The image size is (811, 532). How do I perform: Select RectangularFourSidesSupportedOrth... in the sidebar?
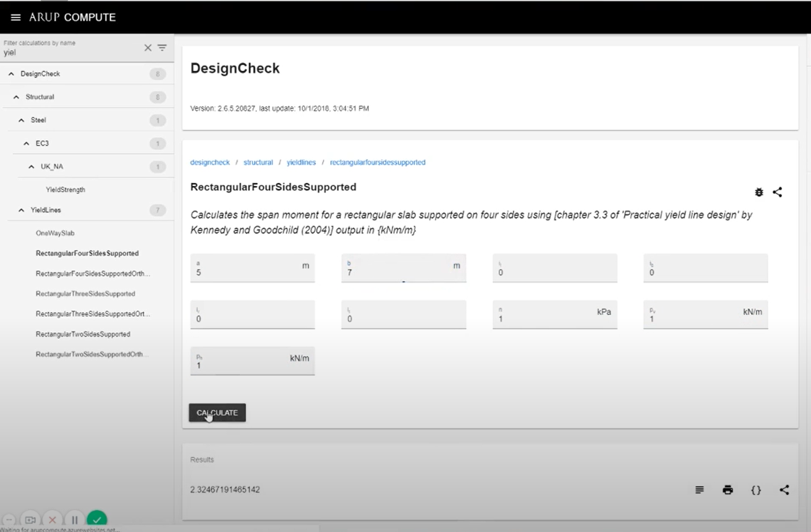(93, 273)
